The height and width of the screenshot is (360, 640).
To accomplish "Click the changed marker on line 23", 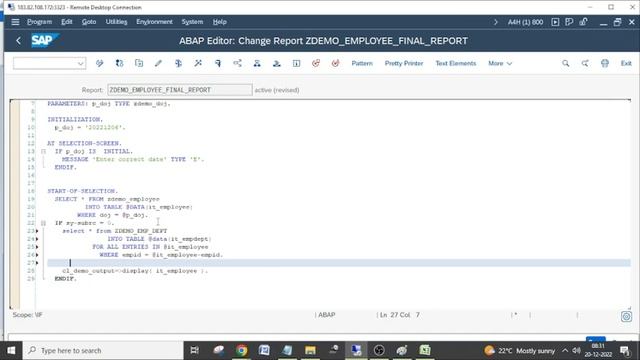I will click(x=37, y=231).
